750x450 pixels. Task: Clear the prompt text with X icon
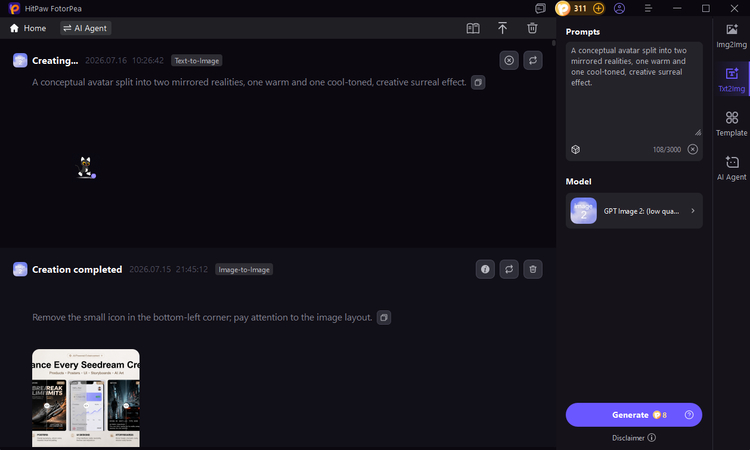[x=693, y=150]
